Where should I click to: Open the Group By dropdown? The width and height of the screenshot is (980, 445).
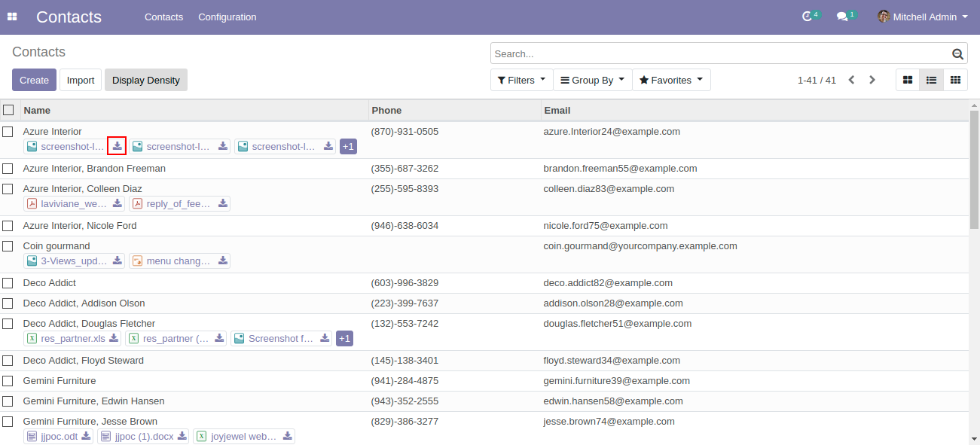tap(592, 80)
